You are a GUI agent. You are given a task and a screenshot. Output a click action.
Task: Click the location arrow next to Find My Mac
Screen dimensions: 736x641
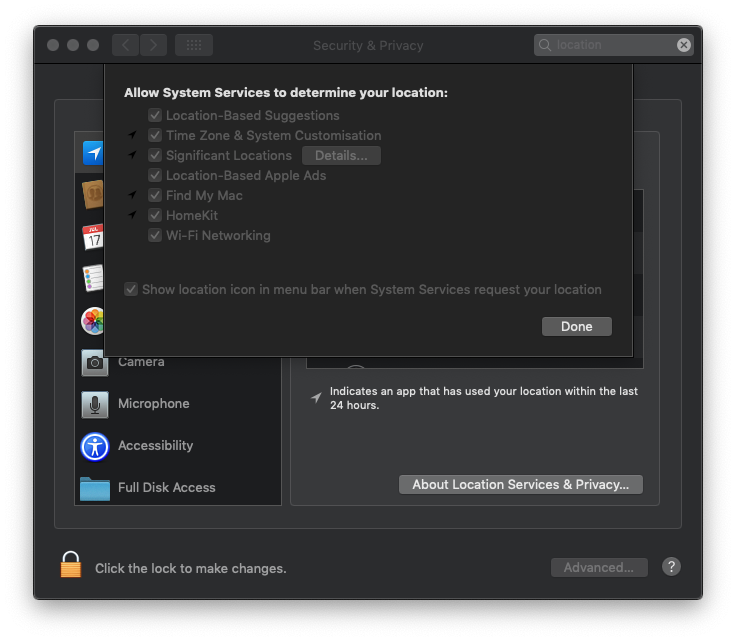click(x=132, y=194)
